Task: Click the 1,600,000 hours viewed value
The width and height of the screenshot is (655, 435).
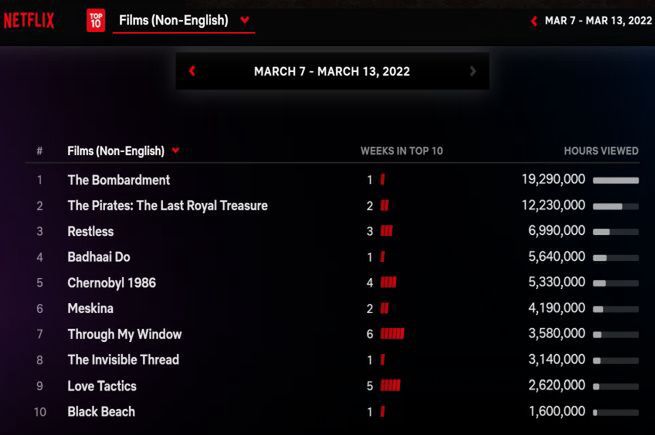Action: pyautogui.click(x=557, y=411)
